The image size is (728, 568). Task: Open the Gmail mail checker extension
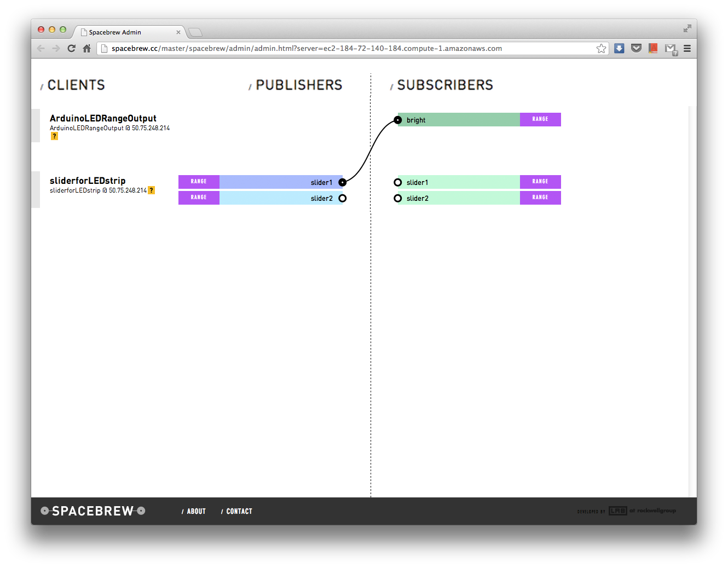pyautogui.click(x=671, y=49)
